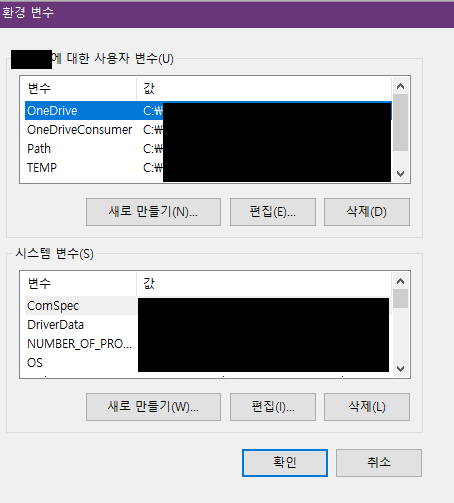The width and height of the screenshot is (454, 503).
Task: Click the system variables scroll up arrow
Action: [x=401, y=281]
